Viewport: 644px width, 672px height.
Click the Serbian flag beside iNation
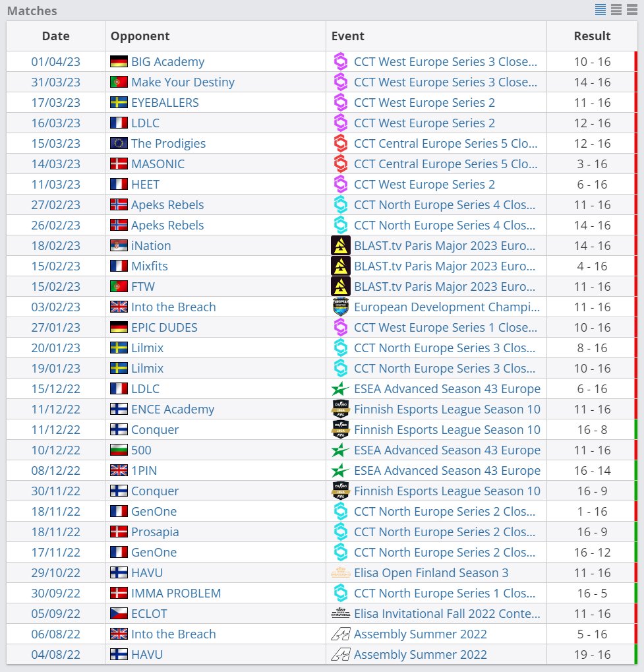pyautogui.click(x=119, y=245)
